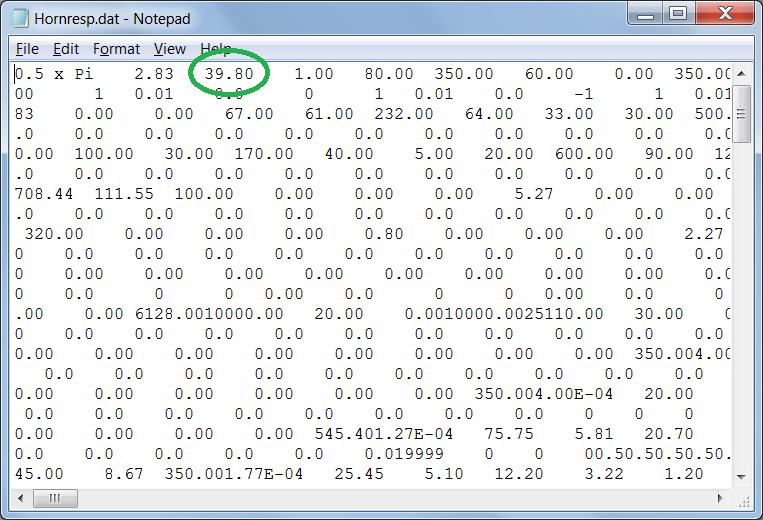This screenshot has width=763, height=520.
Task: Click the window resize grip corner
Action: (x=743, y=500)
